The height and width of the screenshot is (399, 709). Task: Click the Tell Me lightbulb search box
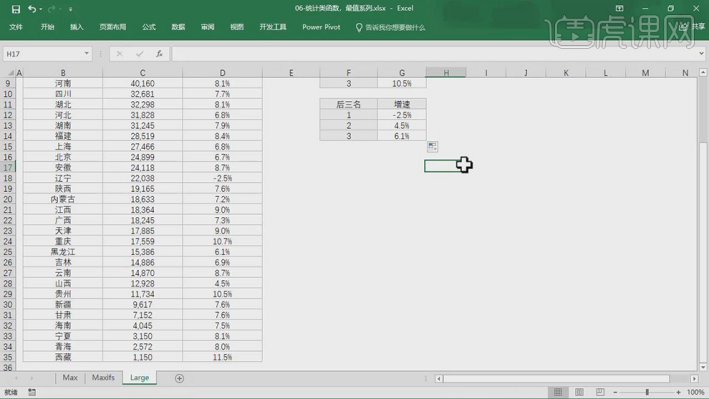tap(390, 28)
